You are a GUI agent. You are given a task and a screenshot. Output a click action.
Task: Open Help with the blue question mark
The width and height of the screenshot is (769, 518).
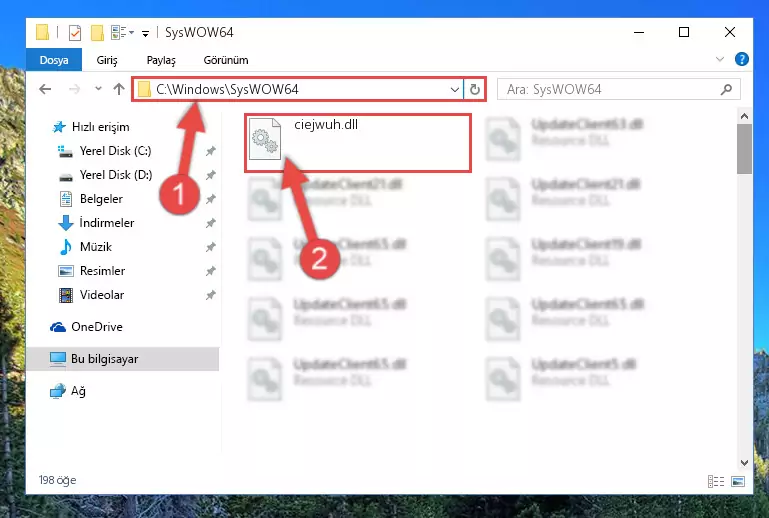click(742, 59)
